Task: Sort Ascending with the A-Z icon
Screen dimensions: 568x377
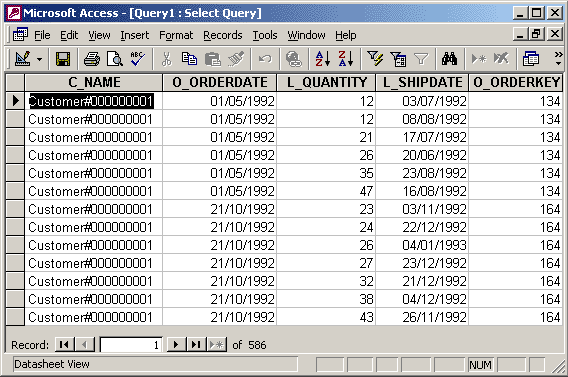Action: click(x=322, y=59)
